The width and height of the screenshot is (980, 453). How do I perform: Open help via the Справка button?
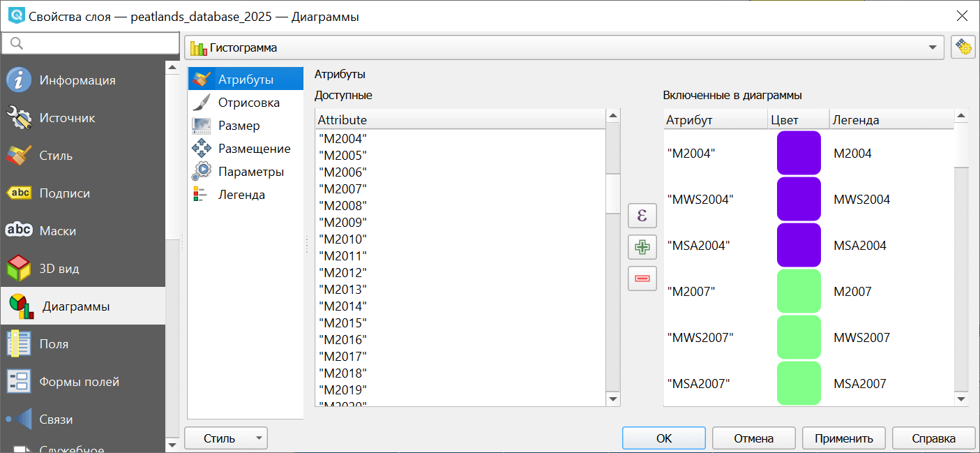click(x=933, y=438)
